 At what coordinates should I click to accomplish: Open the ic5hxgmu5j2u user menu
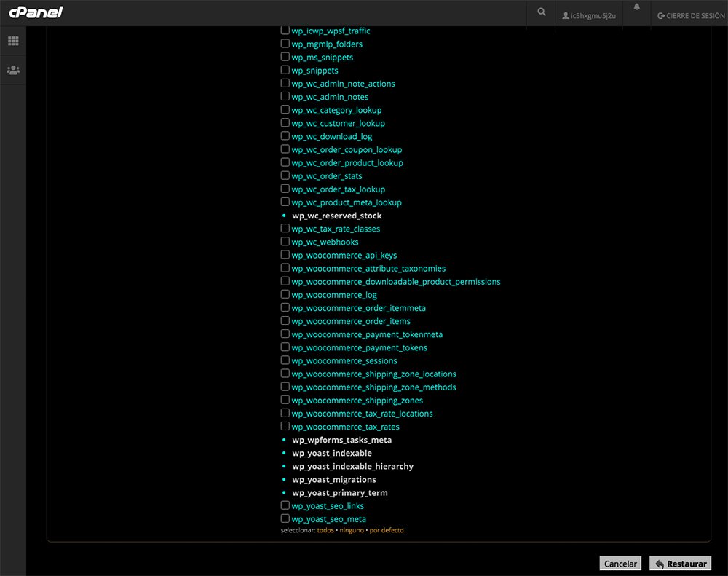point(589,16)
